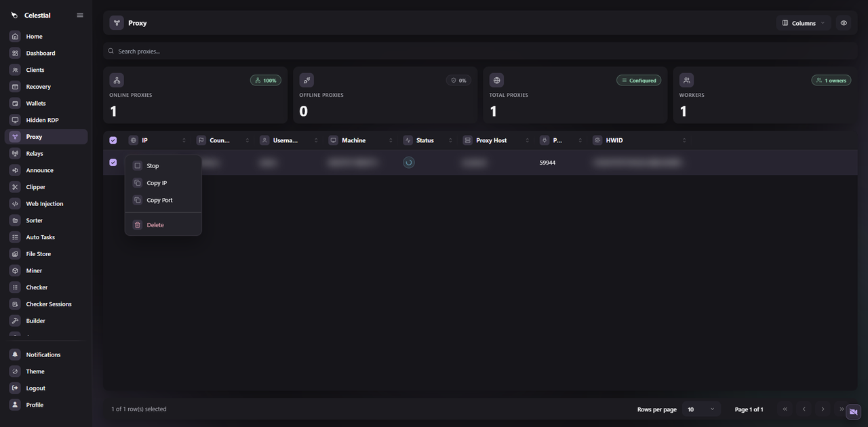Choose Delete from the context menu
868x427 pixels.
(163, 225)
